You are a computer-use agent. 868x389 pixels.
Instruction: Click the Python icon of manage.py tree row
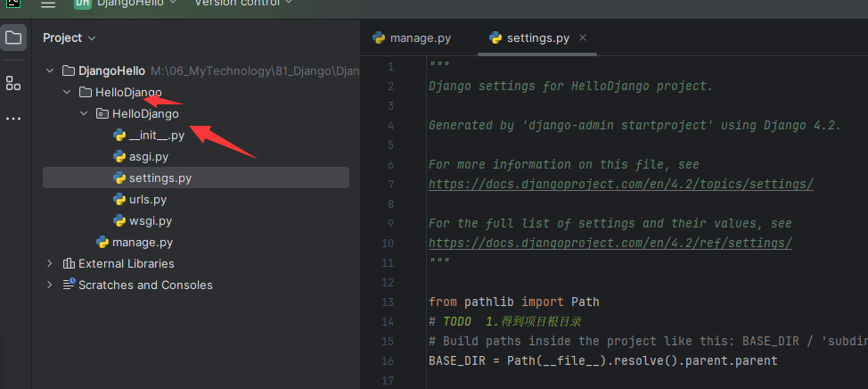[x=102, y=242]
